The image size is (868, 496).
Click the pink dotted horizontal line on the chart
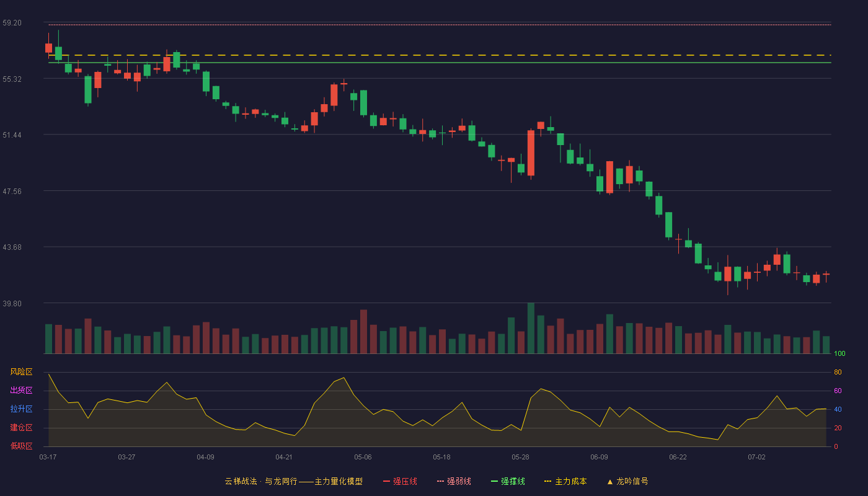440,25
